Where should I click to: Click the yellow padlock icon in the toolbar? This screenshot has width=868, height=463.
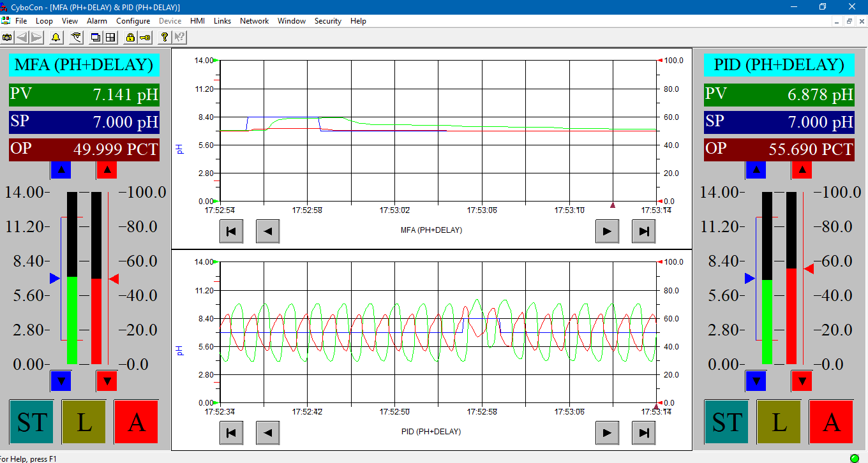130,38
